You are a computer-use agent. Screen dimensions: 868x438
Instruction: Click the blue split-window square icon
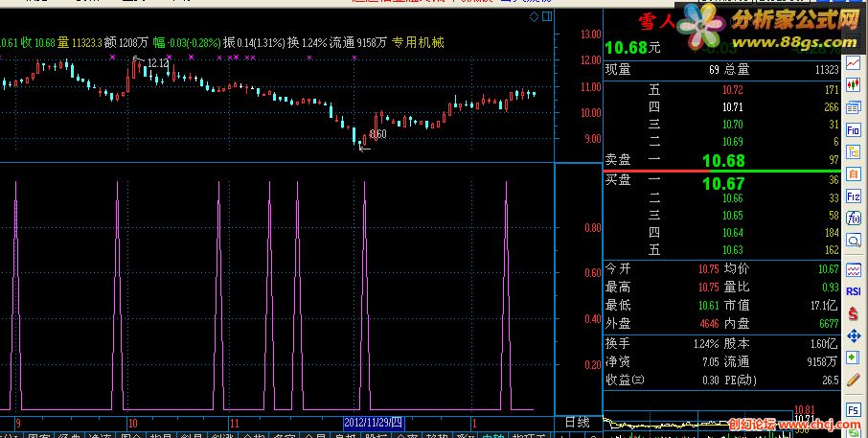pos(547,17)
